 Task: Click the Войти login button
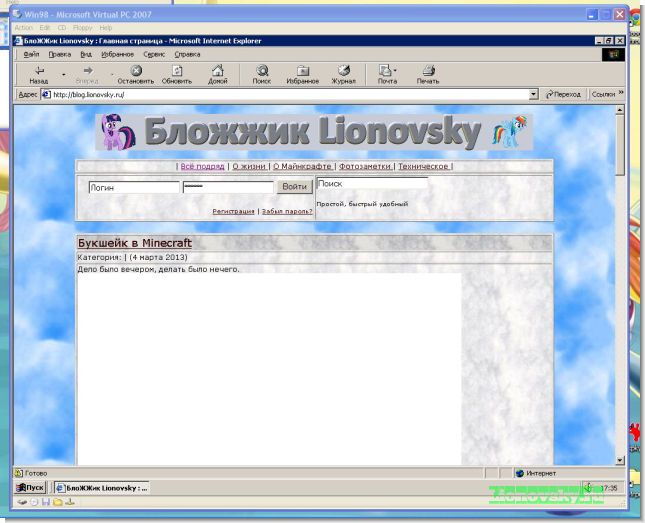(x=294, y=187)
